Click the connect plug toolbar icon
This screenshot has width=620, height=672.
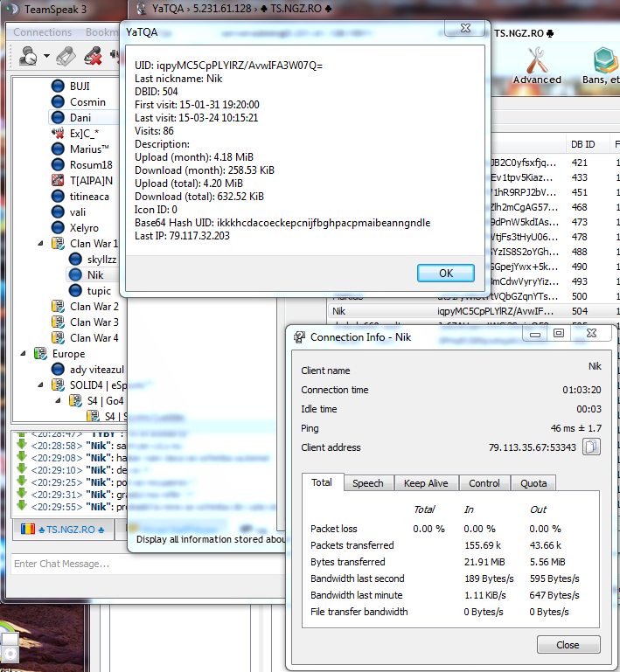(x=66, y=57)
